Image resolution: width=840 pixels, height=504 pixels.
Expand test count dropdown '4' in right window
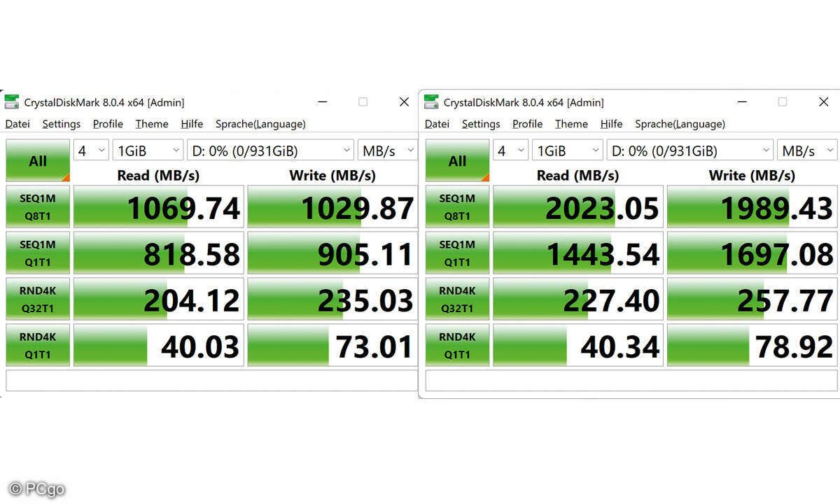510,150
